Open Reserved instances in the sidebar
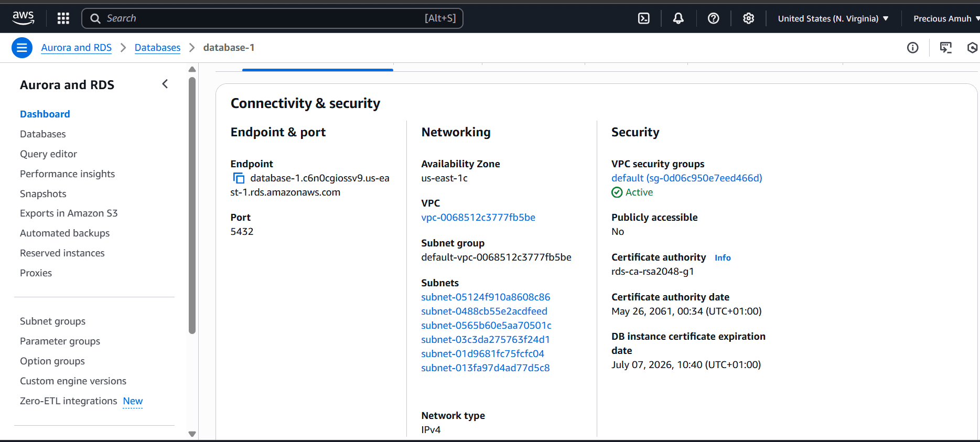The image size is (980, 442). (x=62, y=253)
